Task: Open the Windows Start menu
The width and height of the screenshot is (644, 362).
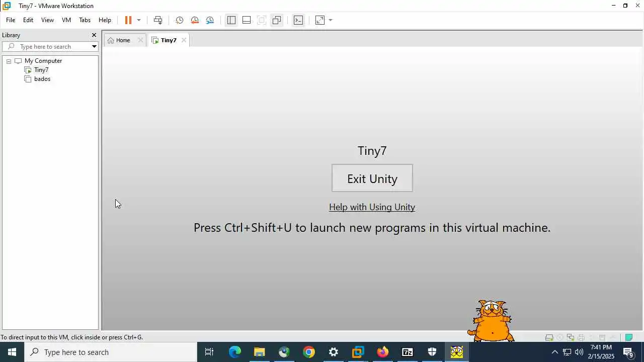Action: point(12,352)
